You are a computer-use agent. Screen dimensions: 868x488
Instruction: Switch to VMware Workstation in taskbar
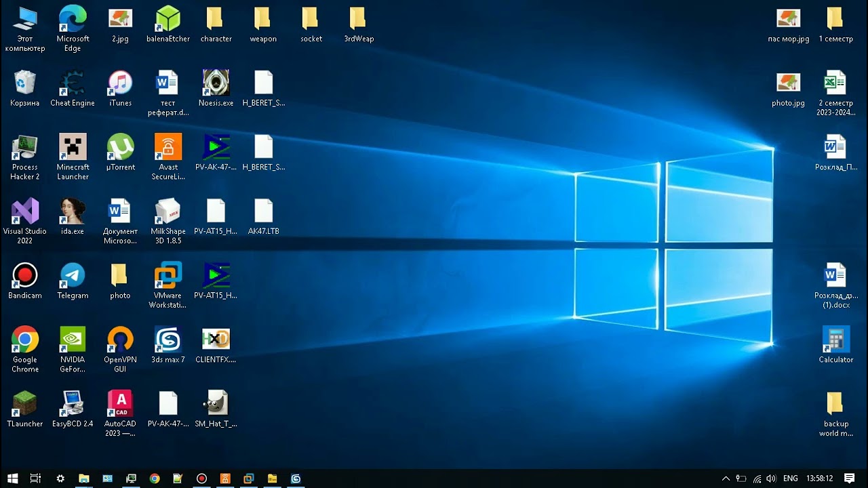(249, 479)
